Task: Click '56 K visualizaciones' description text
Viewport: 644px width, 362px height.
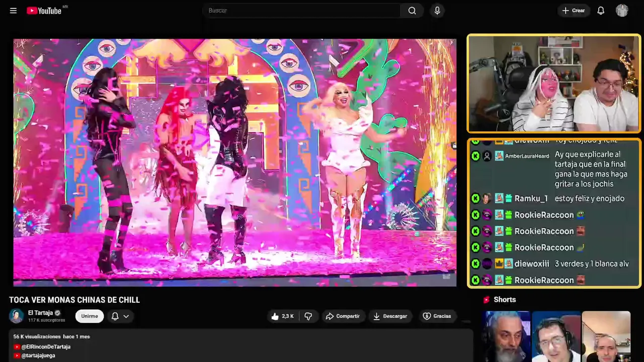Action: point(37,336)
